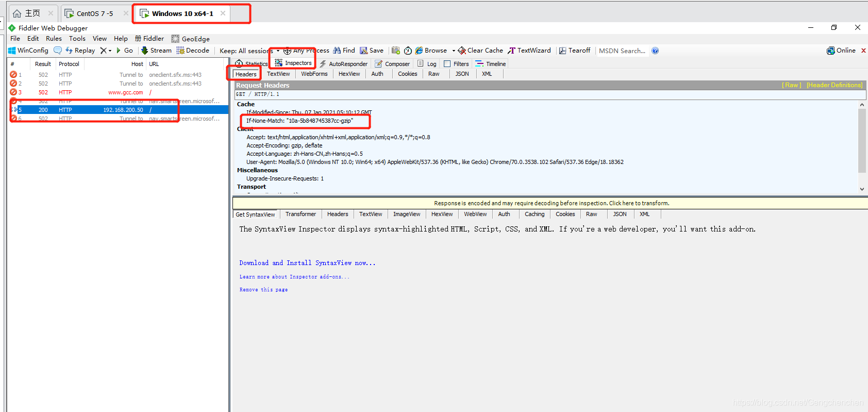Toggle the Decode option in toolbar
This screenshot has height=412, width=868.
pyautogui.click(x=193, y=51)
